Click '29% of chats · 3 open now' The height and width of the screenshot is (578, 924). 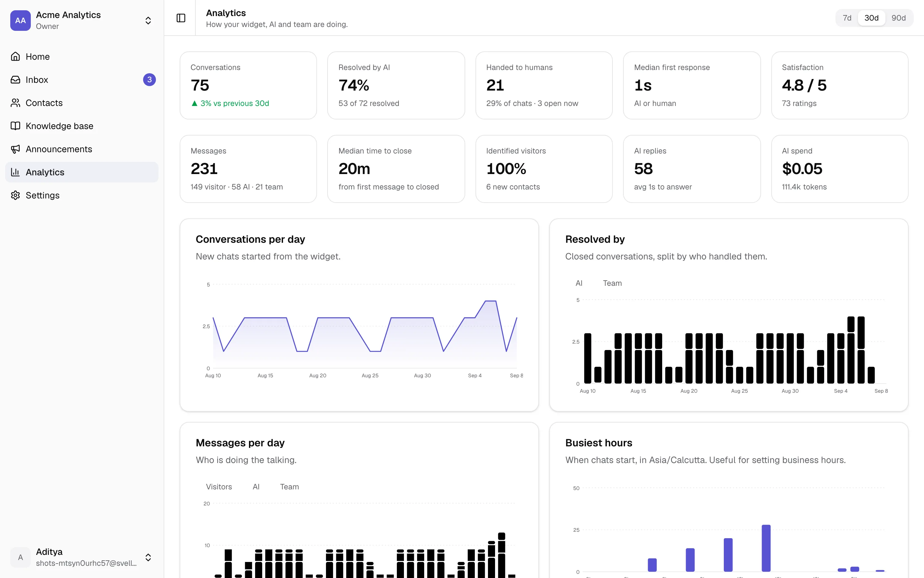point(532,103)
